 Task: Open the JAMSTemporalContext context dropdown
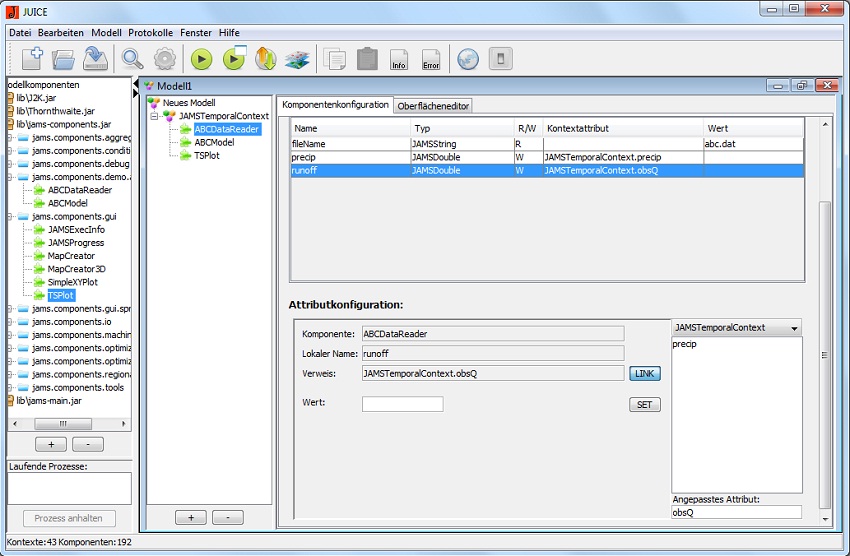click(737, 328)
